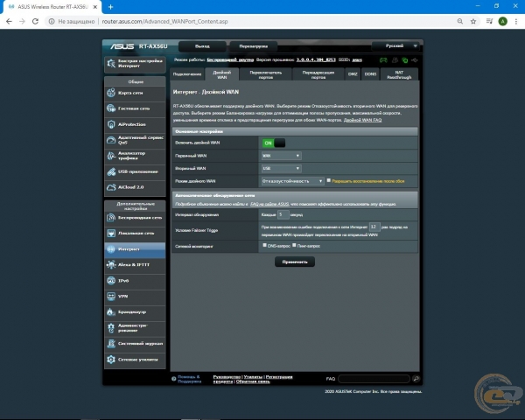Screen dimensions: 525x420
Task: Click the FAQ search magnifier icon
Action: [x=416, y=379]
